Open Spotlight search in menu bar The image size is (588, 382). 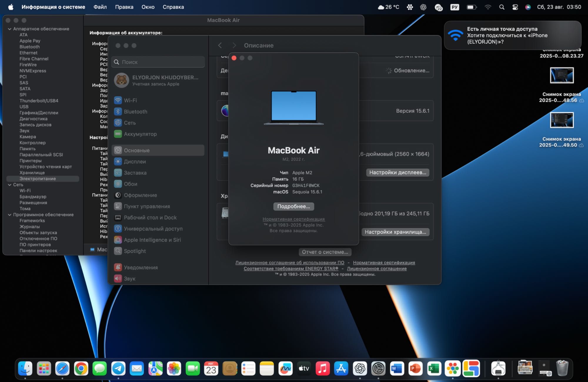point(502,7)
